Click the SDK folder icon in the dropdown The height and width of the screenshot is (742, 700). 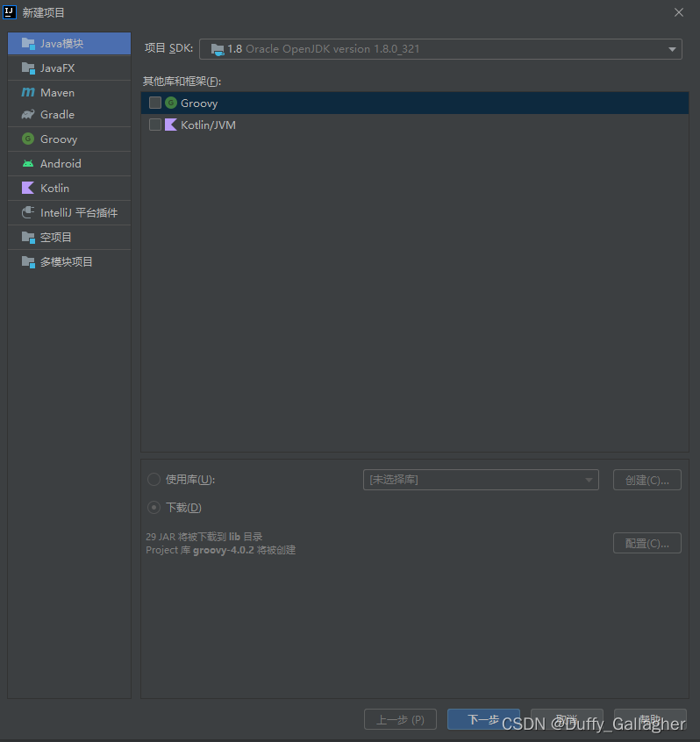[218, 49]
